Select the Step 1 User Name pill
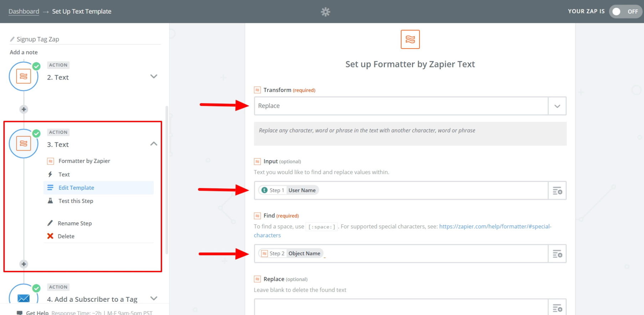The height and width of the screenshot is (315, 644). (x=289, y=190)
